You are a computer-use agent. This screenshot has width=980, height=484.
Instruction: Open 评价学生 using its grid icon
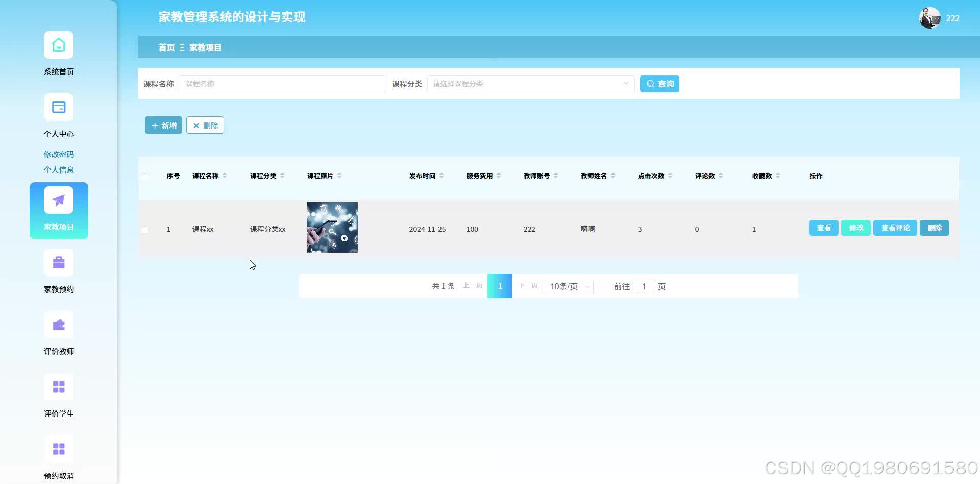(58, 387)
